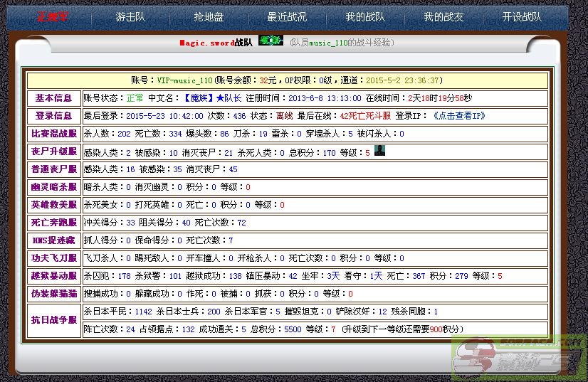588x382 pixels.
Task: Click the channel date 2015-5-2 23:36:37
Action: (402, 80)
